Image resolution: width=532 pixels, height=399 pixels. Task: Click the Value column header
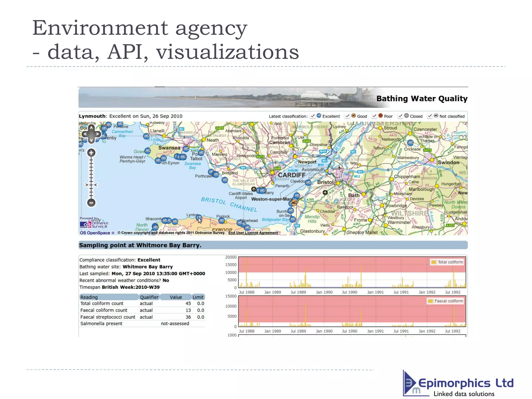click(176, 297)
